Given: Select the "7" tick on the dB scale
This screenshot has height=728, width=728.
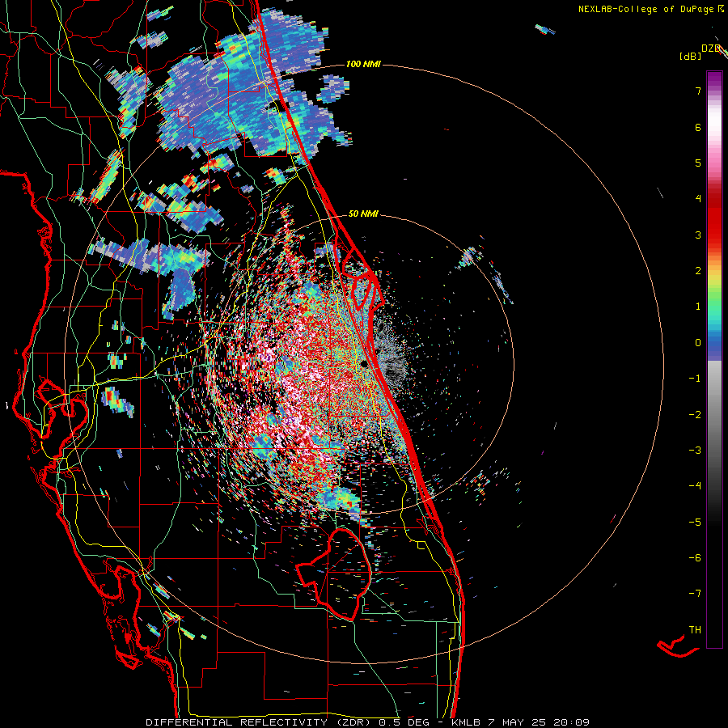Looking at the screenshot, I should coord(698,91).
